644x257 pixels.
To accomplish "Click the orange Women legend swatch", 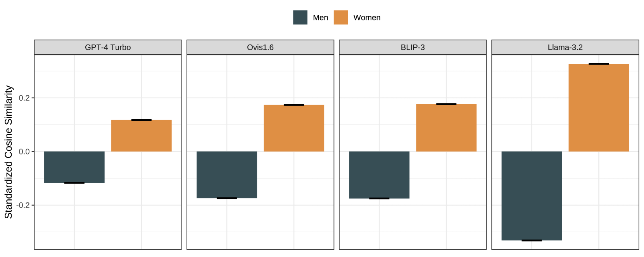I will pyautogui.click(x=341, y=17).
